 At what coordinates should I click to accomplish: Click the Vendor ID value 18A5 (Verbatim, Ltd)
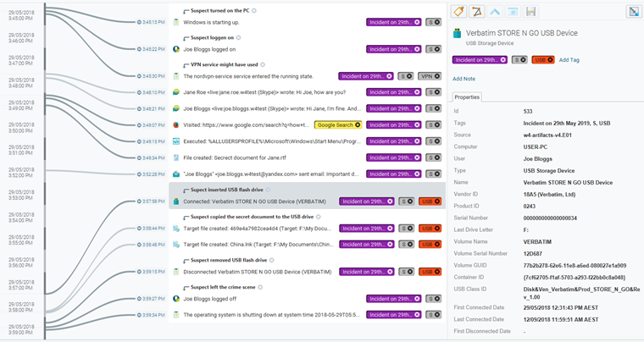[550, 195]
